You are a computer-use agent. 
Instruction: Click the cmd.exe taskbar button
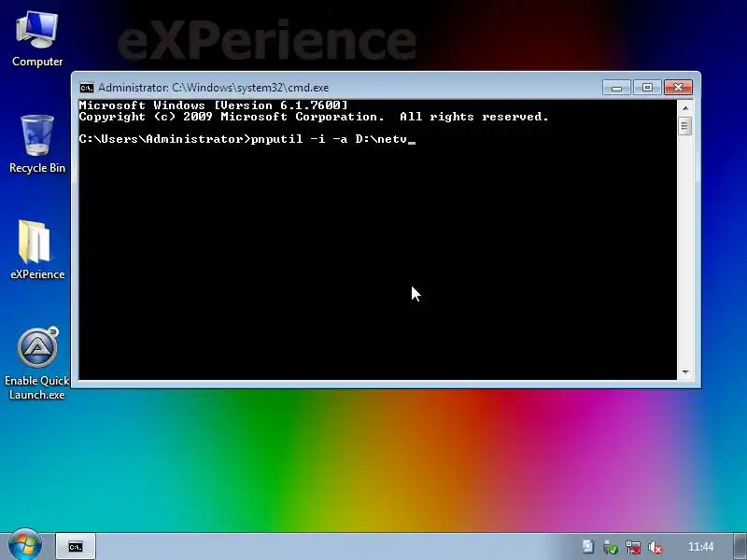click(x=76, y=546)
